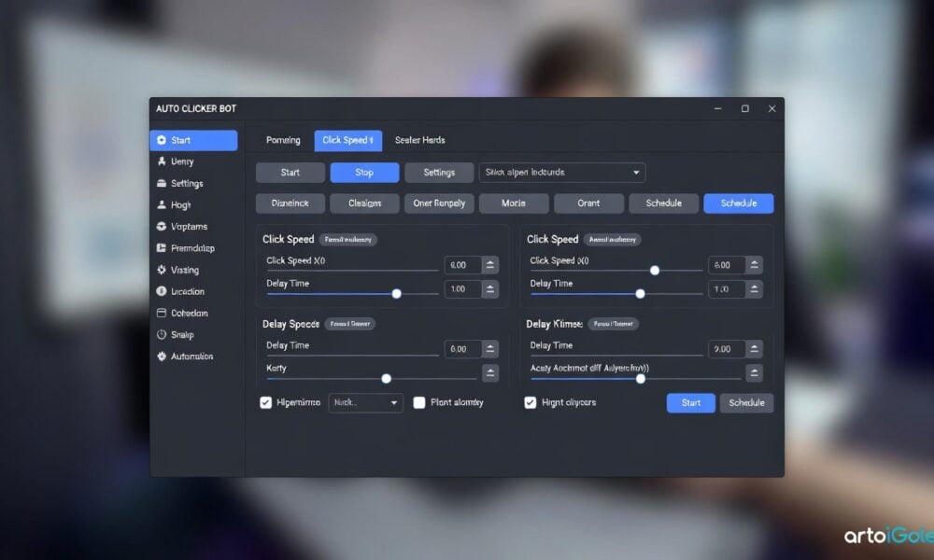Click the Delay Time 9.00 input field
Image resolution: width=934 pixels, height=560 pixels.
click(x=726, y=348)
